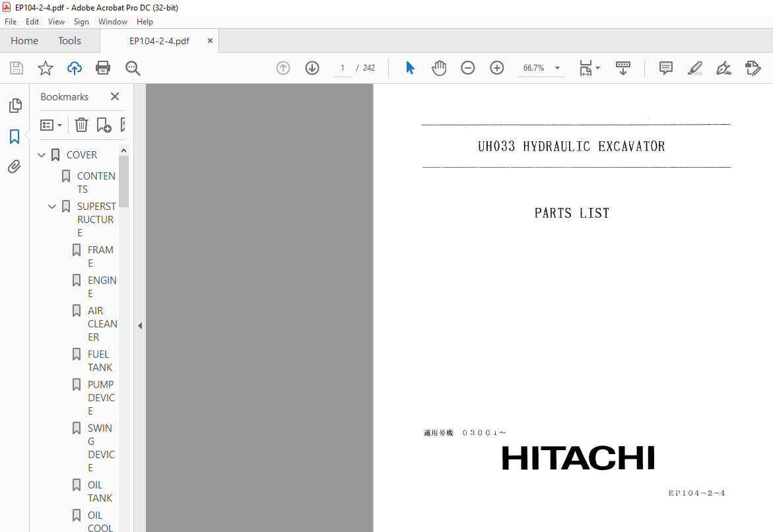This screenshot has width=773, height=532.
Task: Open the CONTENTS bookmark
Action: tap(96, 182)
